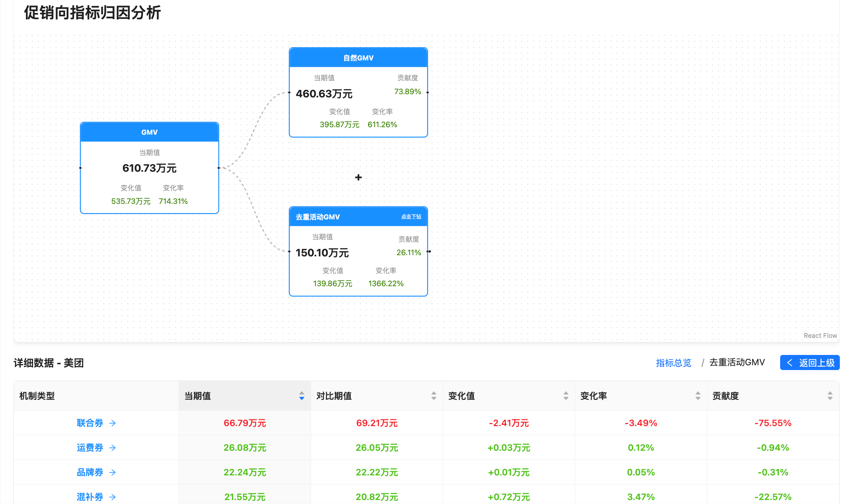Open the 品牌券 mechanism link
845x504 pixels.
point(90,472)
